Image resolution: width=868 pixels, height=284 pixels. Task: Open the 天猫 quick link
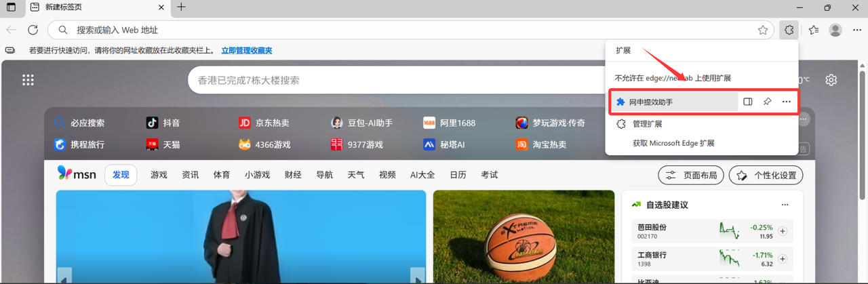(163, 144)
